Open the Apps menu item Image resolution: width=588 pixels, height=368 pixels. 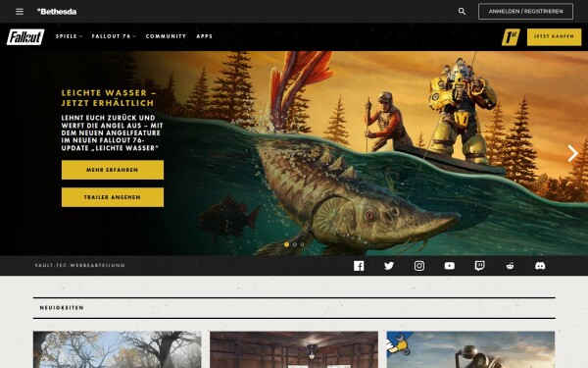click(x=205, y=36)
